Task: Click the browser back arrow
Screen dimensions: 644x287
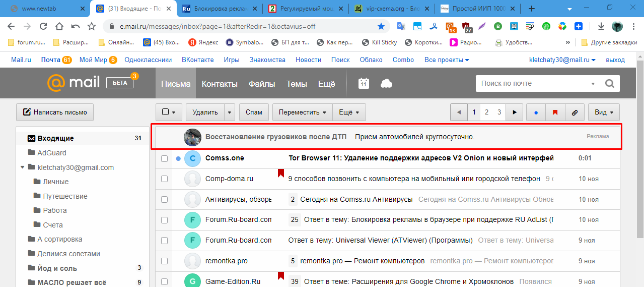Action: click(x=11, y=26)
